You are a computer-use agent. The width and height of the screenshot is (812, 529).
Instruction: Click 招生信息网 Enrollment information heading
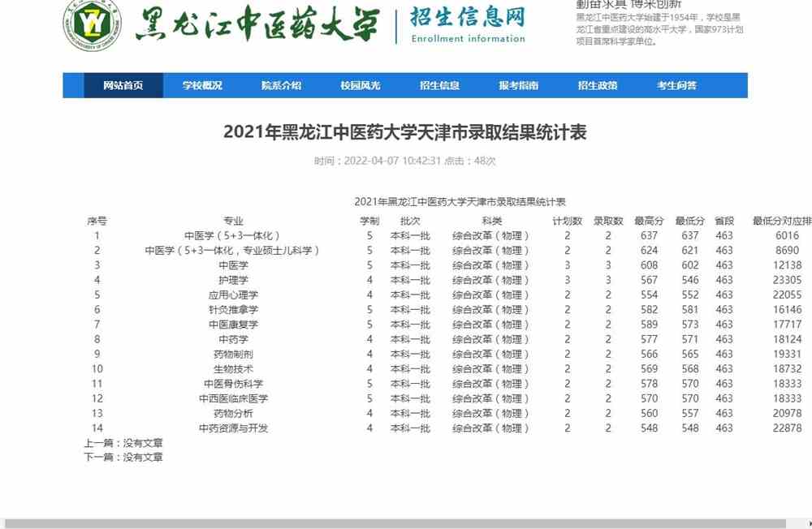coord(469,25)
